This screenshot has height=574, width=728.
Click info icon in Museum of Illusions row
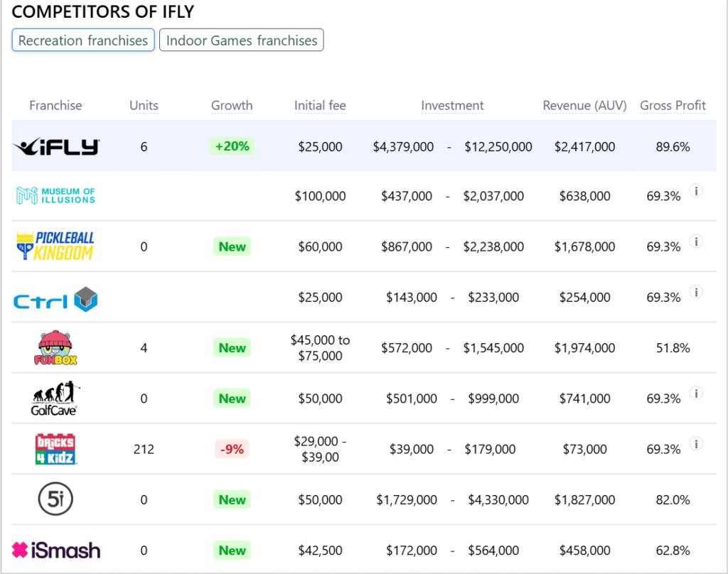pyautogui.click(x=695, y=190)
